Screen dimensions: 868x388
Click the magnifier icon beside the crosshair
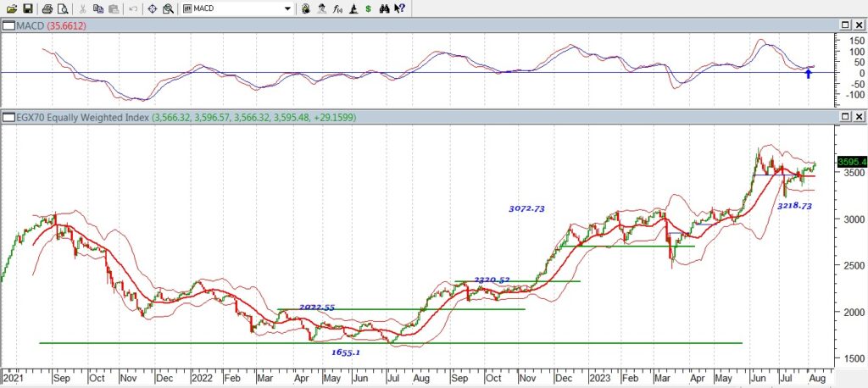click(167, 8)
